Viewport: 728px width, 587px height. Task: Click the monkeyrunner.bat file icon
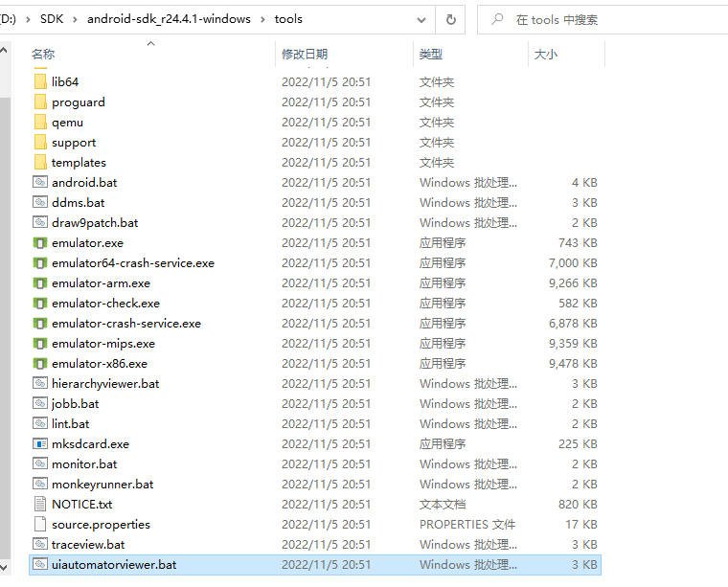click(x=40, y=484)
